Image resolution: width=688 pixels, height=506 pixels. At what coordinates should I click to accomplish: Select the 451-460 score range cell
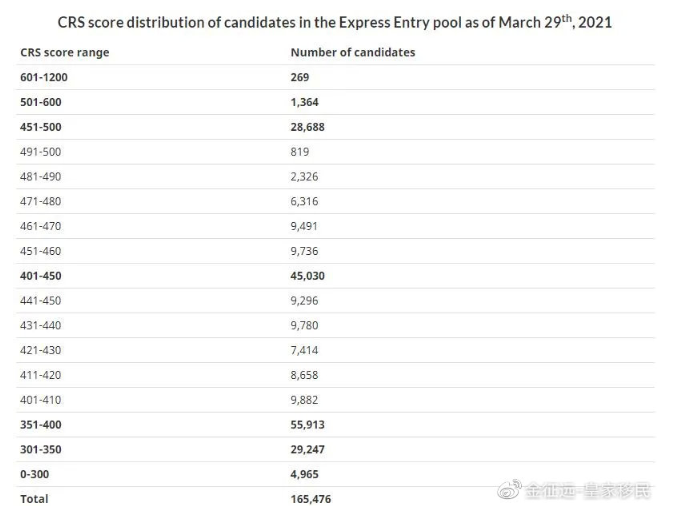tap(40, 251)
